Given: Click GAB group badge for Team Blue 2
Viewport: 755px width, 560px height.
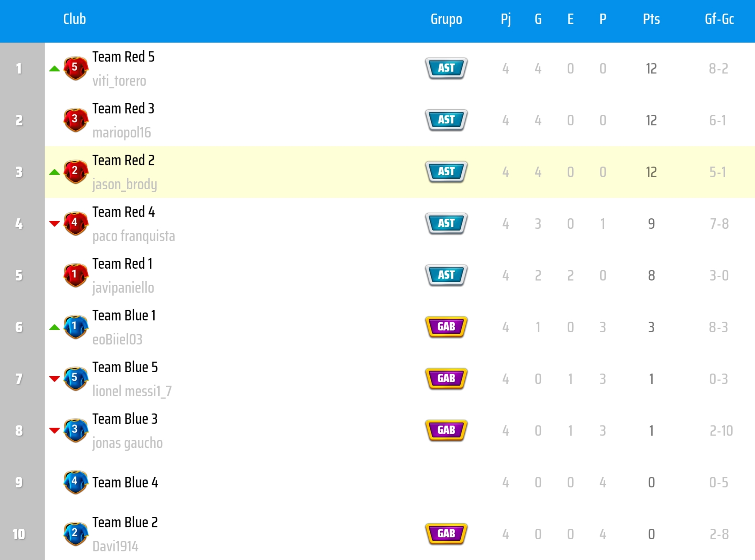Looking at the screenshot, I should pyautogui.click(x=446, y=534).
